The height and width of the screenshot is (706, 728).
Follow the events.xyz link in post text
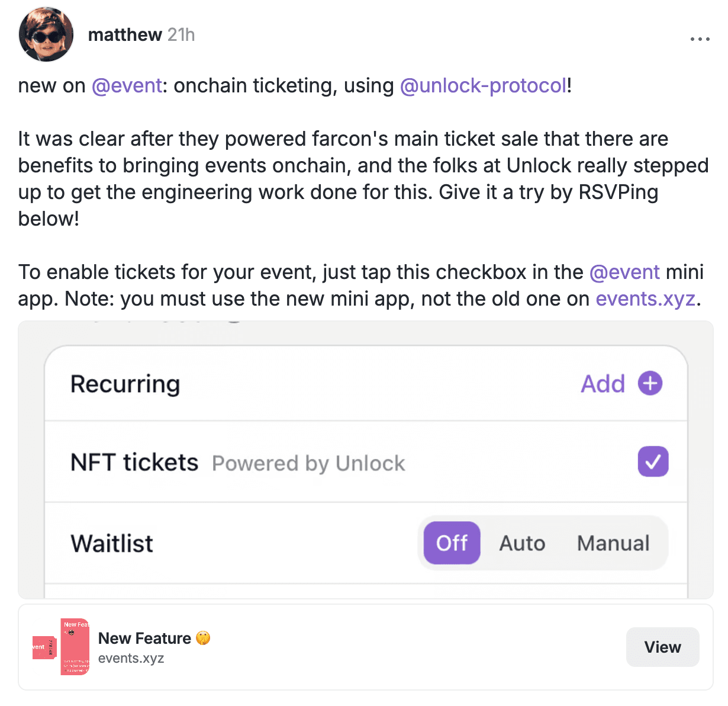(x=645, y=299)
